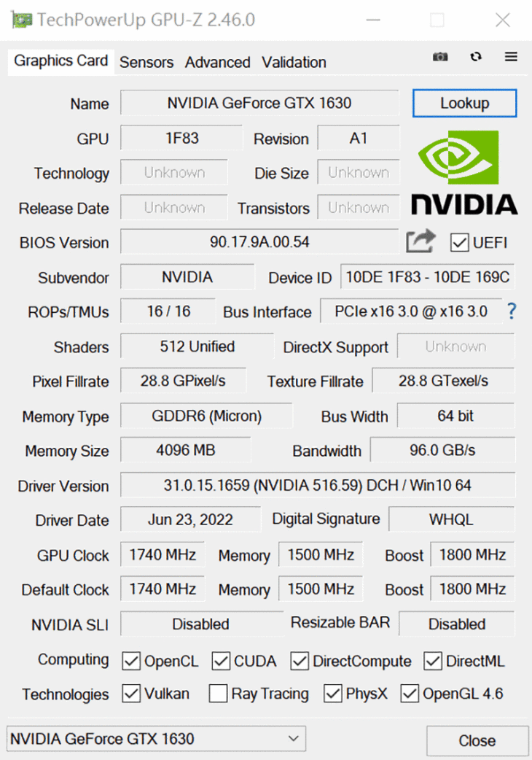Click the NVIDIA logo image
The height and width of the screenshot is (760, 532).
click(x=464, y=173)
